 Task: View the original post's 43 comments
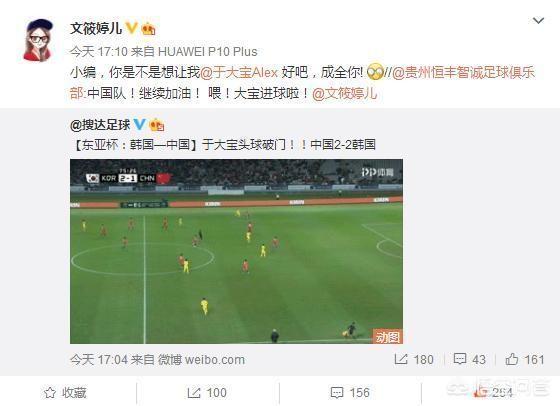(x=469, y=359)
